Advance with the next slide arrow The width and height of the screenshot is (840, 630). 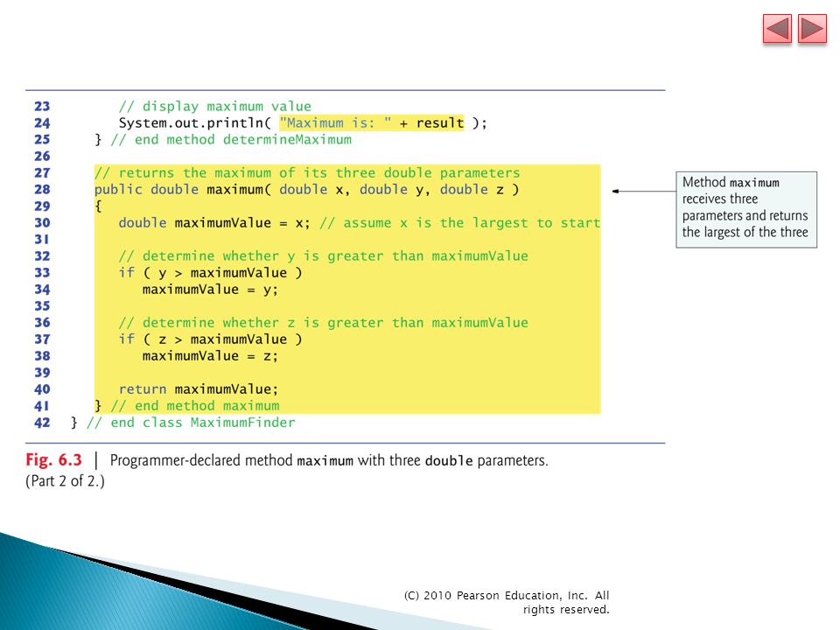812,28
